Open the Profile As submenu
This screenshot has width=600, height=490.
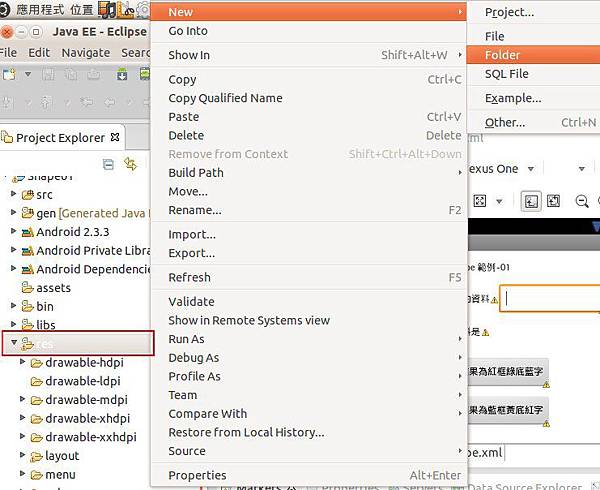pyautogui.click(x=308, y=377)
